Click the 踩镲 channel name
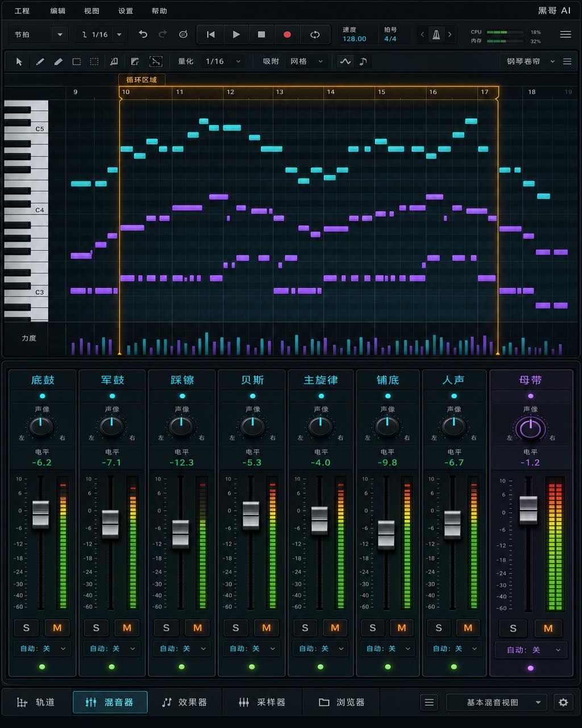Viewport: 582px width, 728px height. pyautogui.click(x=182, y=380)
